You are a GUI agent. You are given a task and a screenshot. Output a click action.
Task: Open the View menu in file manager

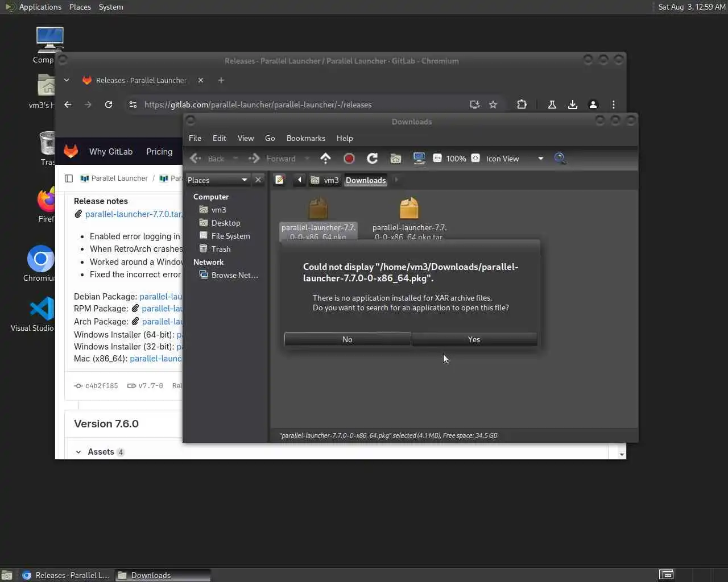(246, 138)
